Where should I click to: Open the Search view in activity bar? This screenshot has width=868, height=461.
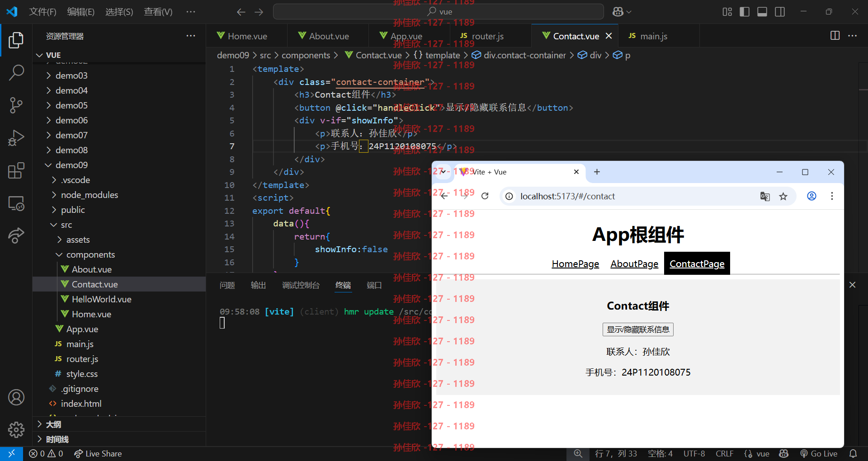click(16, 72)
